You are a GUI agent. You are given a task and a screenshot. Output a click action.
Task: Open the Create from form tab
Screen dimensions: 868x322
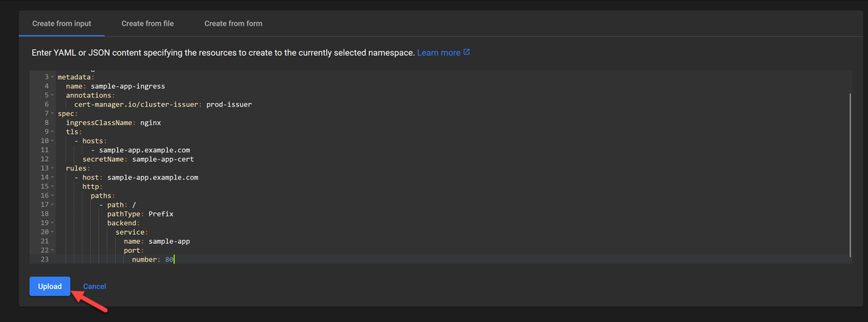[233, 24]
